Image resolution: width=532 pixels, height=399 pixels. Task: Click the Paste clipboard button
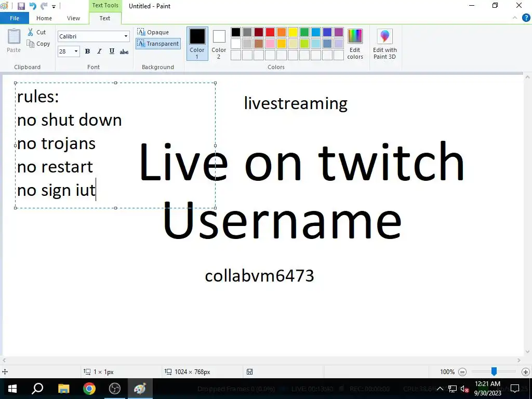tap(14, 41)
